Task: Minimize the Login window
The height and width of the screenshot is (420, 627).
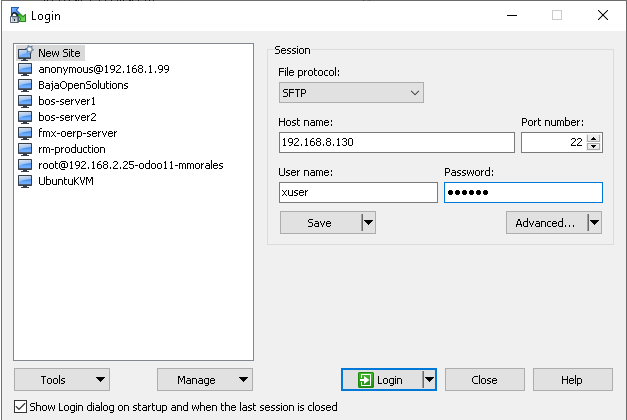Action: 512,16
